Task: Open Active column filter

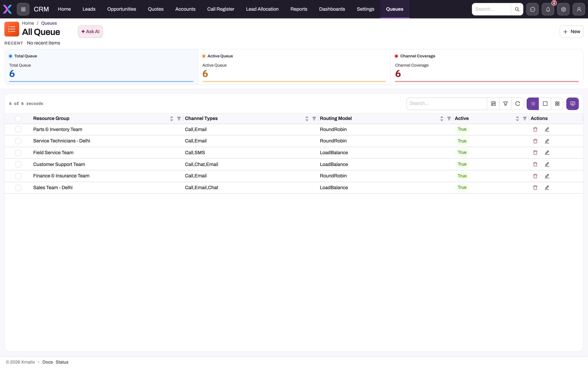Action: tap(525, 118)
